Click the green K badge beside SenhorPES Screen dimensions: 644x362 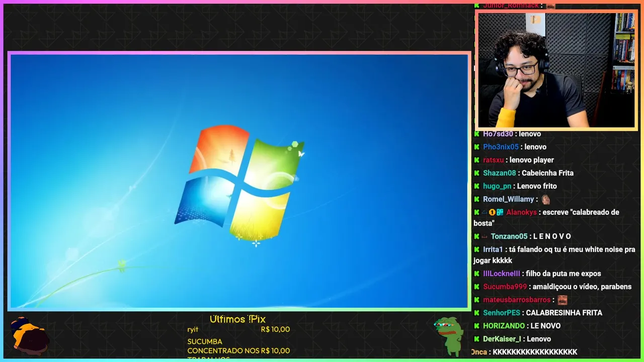476,313
